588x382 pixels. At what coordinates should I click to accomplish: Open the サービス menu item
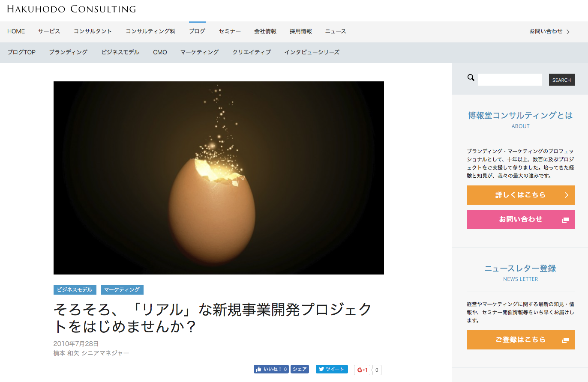[49, 31]
